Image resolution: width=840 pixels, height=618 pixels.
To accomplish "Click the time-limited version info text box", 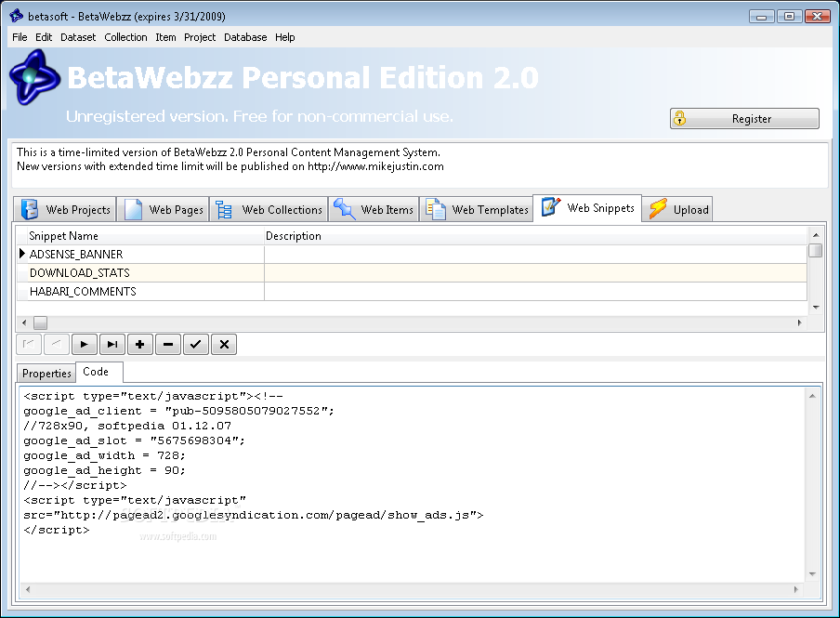I will coord(419,164).
